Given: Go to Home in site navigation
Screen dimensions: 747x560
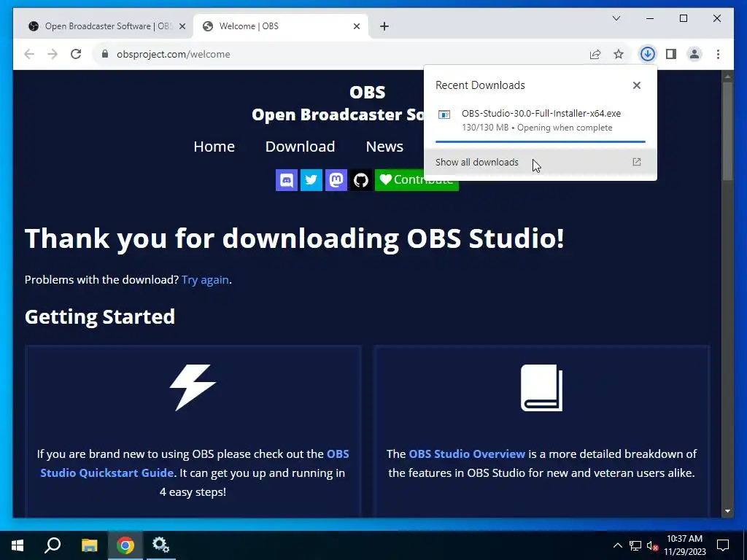Looking at the screenshot, I should [x=214, y=147].
